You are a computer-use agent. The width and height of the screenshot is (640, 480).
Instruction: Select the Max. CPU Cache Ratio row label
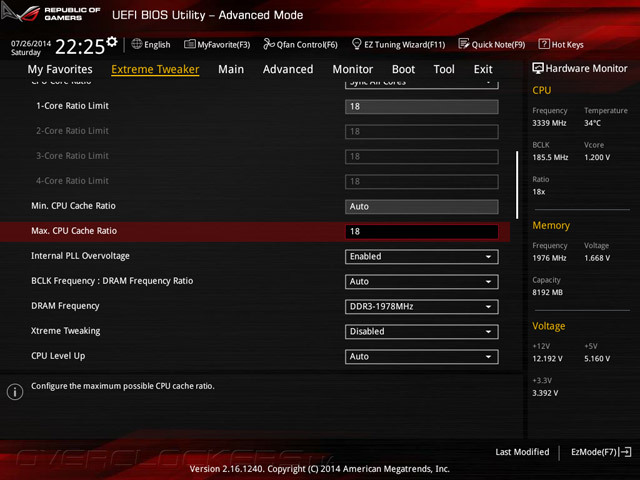[74, 231]
